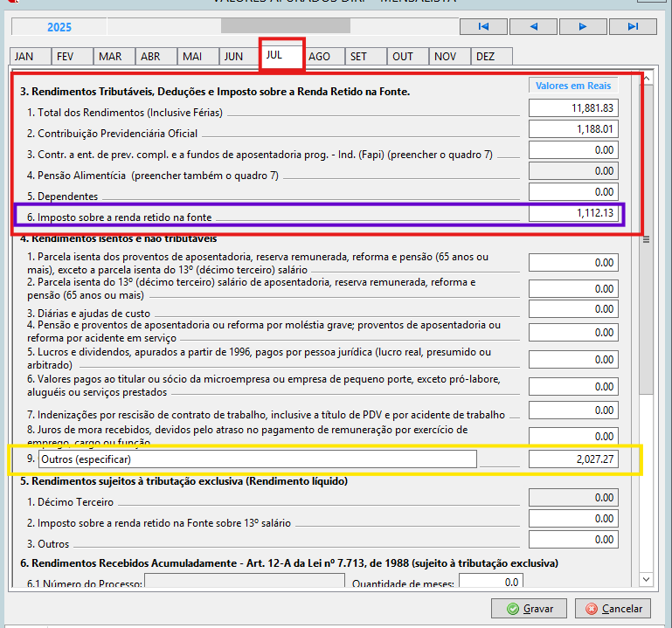Click the section 6 Rendimentos Recebidos Acumuladamente heading

coord(289,563)
